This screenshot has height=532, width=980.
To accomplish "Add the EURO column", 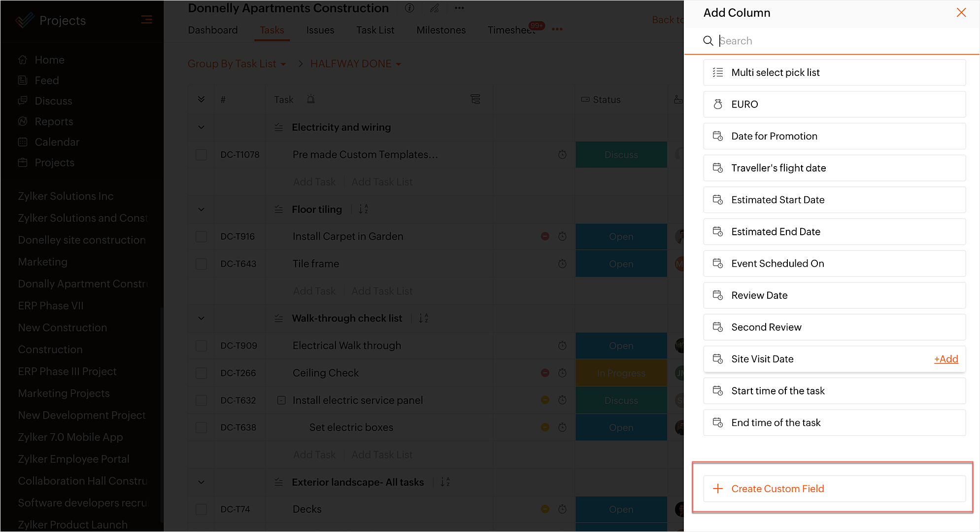I will click(834, 104).
